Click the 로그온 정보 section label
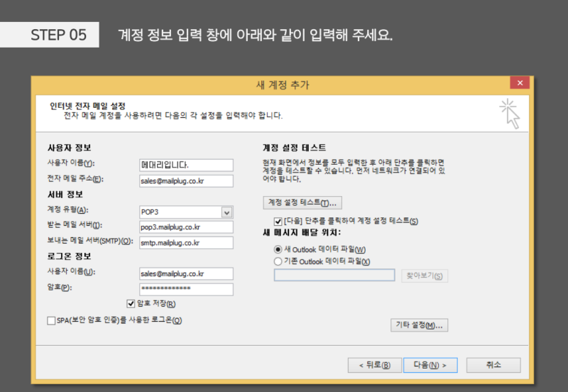 (69, 256)
